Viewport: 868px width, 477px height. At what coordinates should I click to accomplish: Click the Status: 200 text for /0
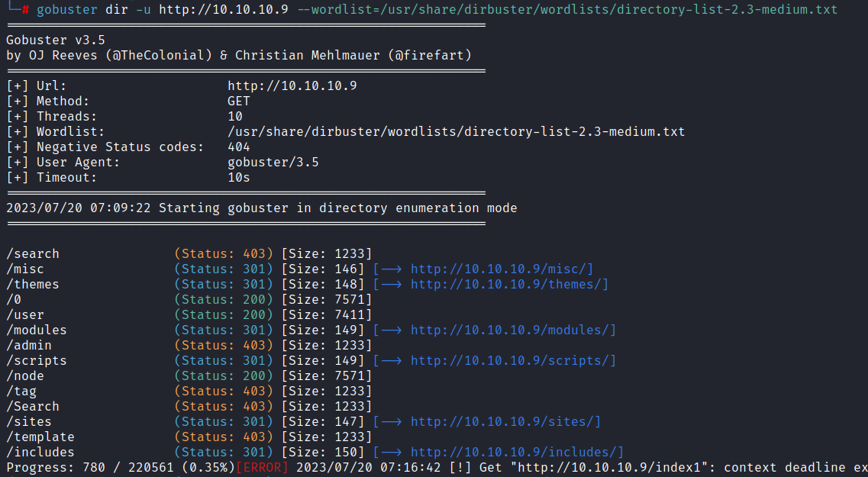[x=223, y=299]
